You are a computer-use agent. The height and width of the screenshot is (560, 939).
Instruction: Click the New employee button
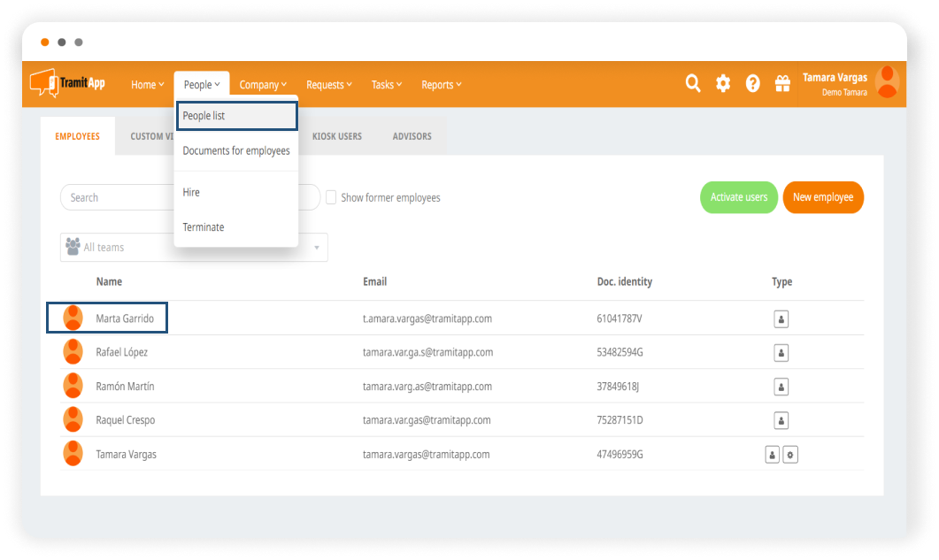823,197
